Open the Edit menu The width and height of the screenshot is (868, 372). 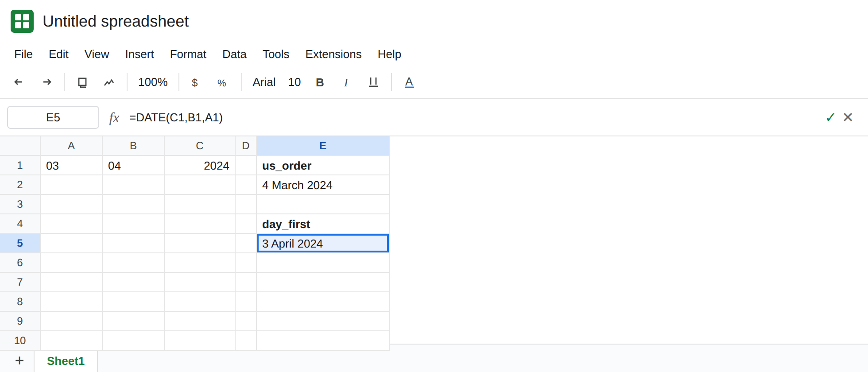58,54
